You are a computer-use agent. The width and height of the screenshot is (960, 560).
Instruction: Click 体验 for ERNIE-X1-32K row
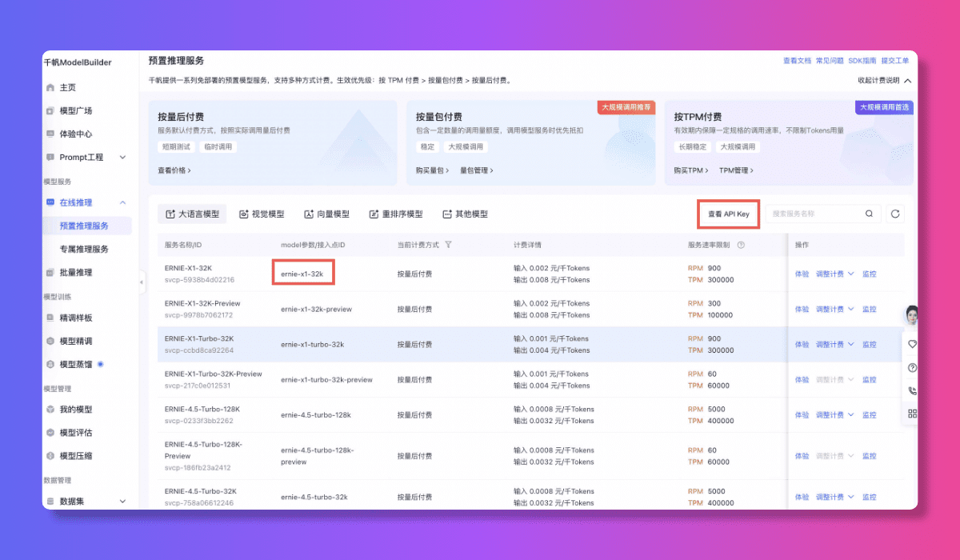pos(802,274)
